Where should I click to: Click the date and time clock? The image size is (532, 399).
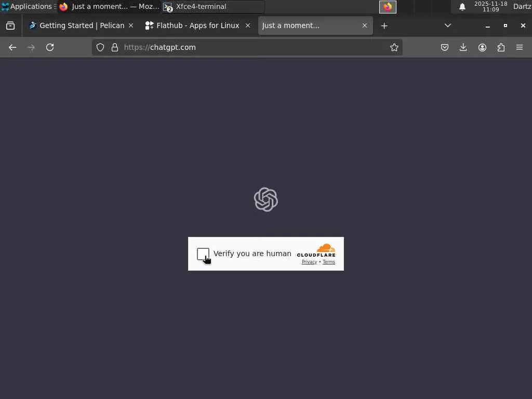490,6
